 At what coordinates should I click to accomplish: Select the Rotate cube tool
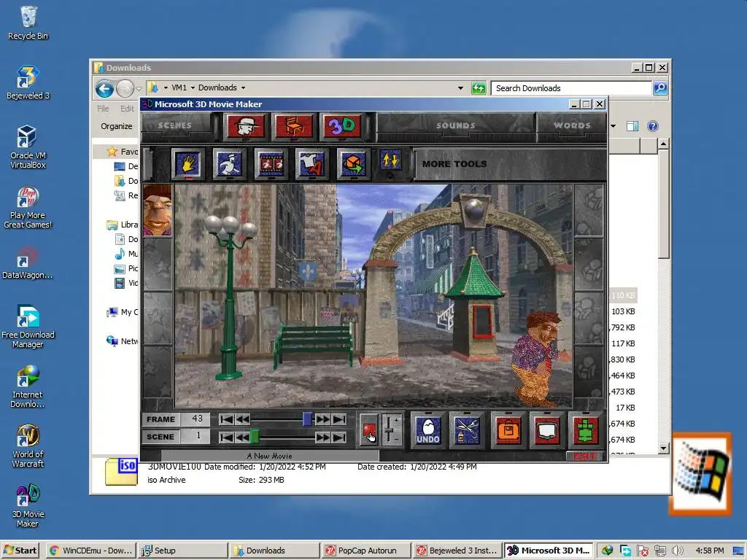pos(353,164)
